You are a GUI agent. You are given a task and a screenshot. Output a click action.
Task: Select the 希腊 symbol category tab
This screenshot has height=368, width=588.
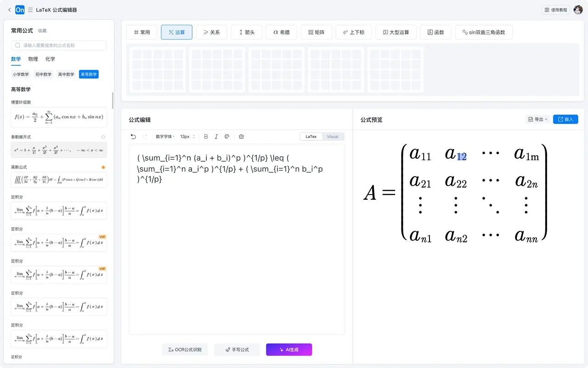282,32
